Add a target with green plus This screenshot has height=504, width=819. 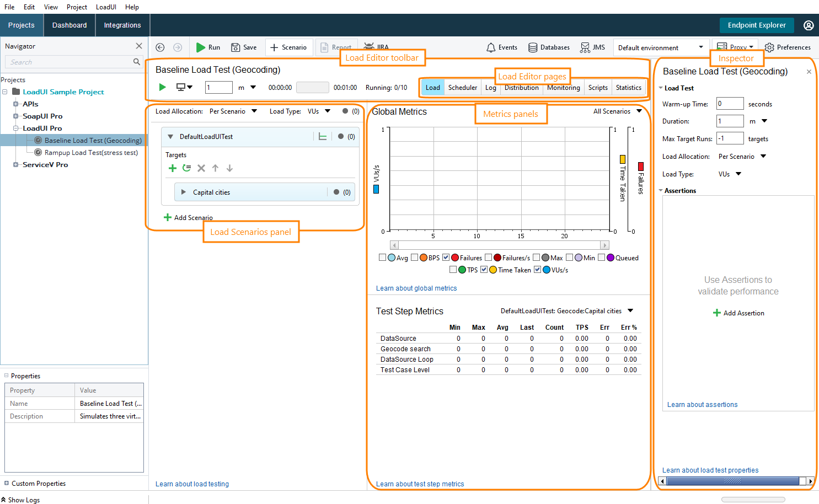point(173,168)
